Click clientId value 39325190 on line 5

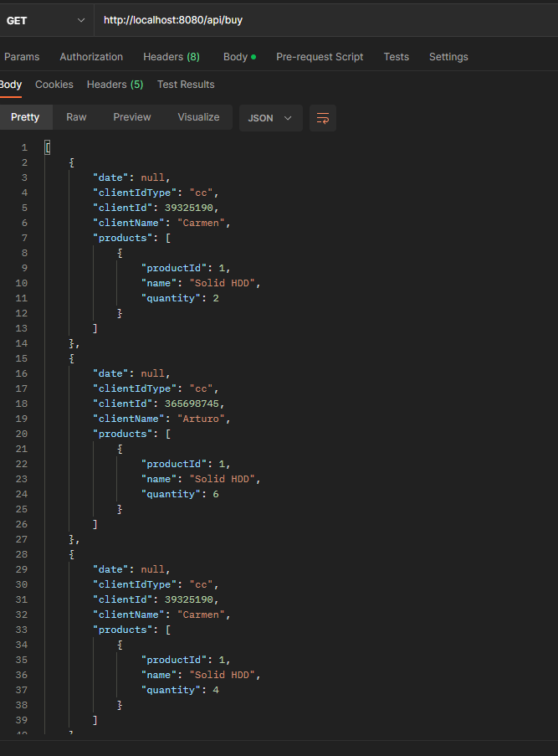(x=189, y=208)
